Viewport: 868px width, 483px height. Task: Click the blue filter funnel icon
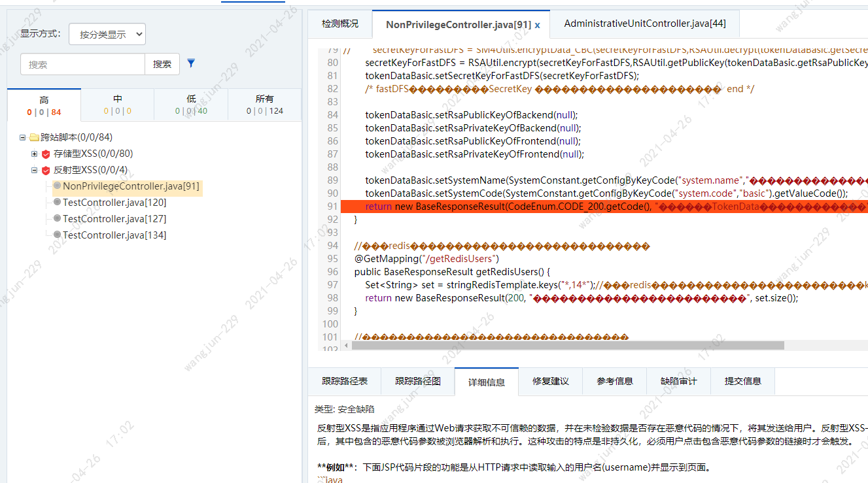[x=190, y=63]
